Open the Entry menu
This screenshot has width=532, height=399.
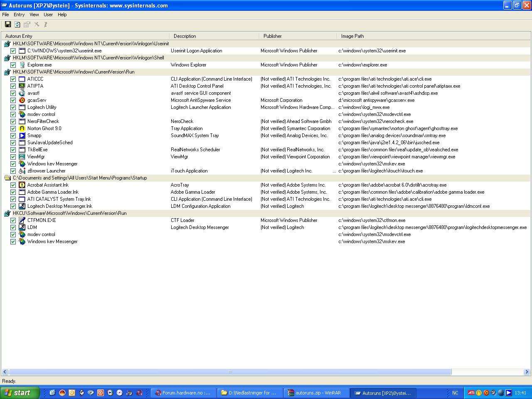click(19, 15)
